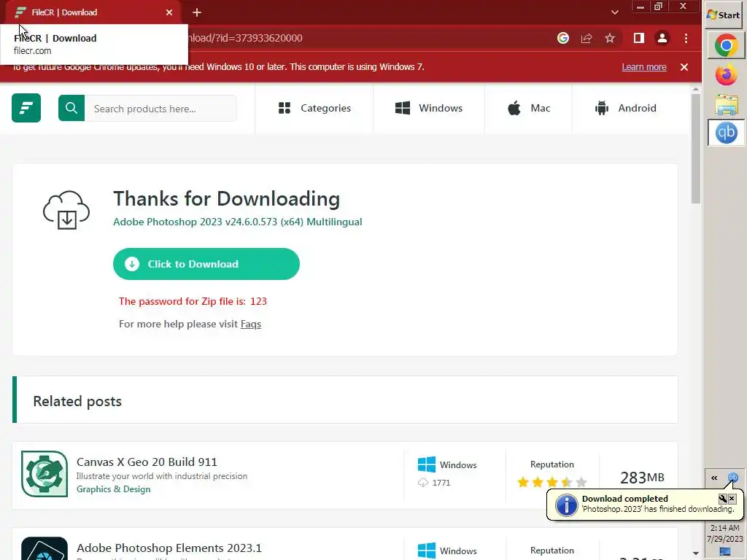Screen dimensions: 747x560
Task: Click the cloud download illustration icon
Action: (x=66, y=210)
